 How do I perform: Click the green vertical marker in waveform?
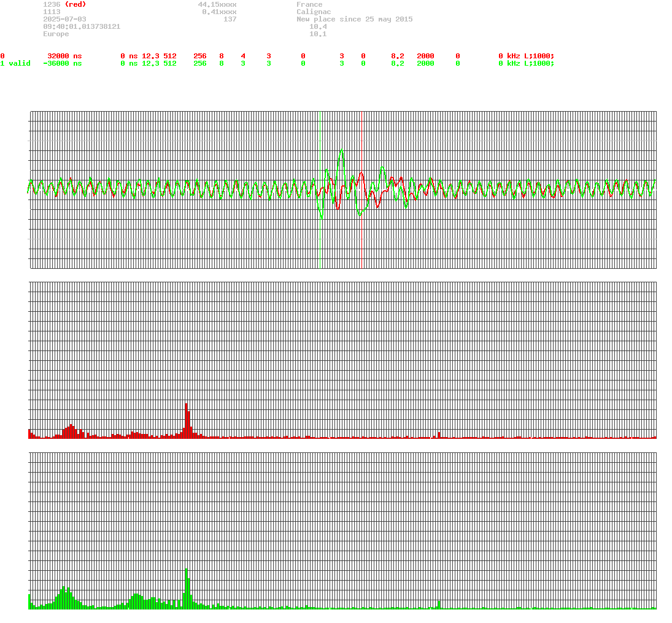tap(320, 190)
